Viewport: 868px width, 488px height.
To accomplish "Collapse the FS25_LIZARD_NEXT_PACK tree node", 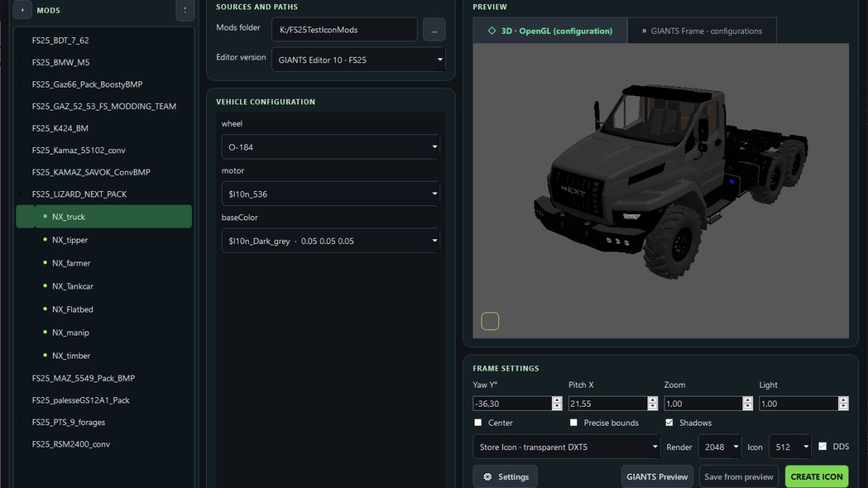I will point(21,194).
